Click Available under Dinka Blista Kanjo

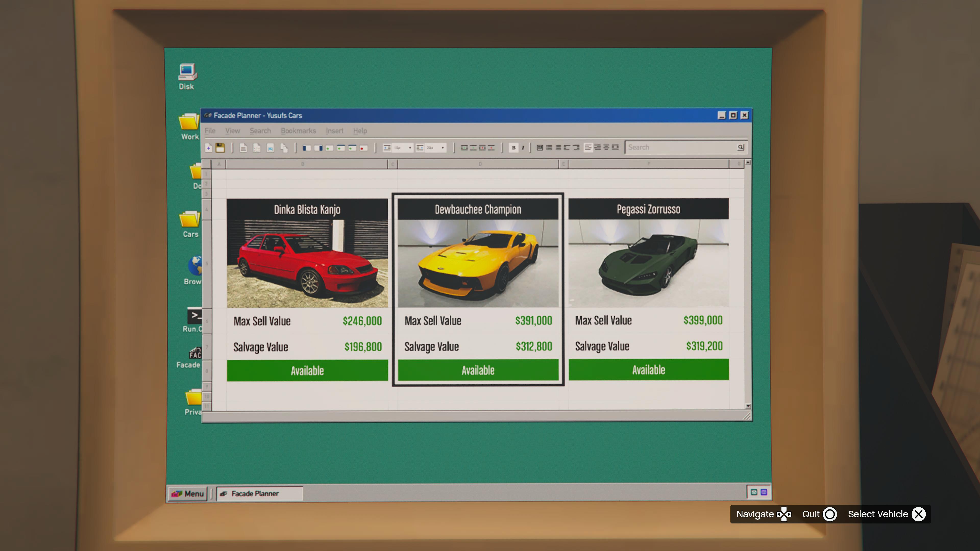tap(307, 370)
